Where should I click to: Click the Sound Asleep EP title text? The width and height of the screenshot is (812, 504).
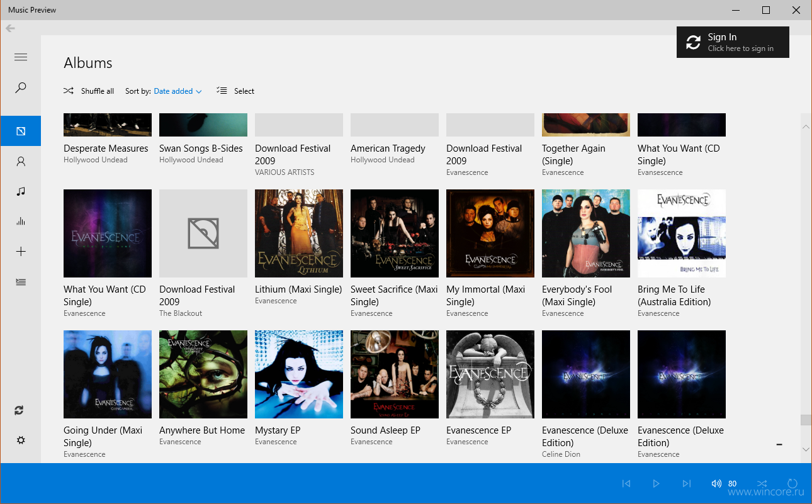click(385, 430)
